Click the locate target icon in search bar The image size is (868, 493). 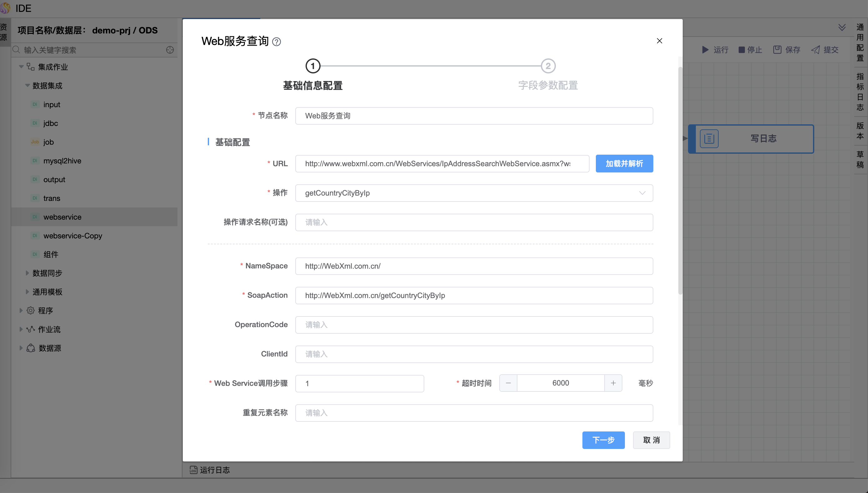click(170, 50)
